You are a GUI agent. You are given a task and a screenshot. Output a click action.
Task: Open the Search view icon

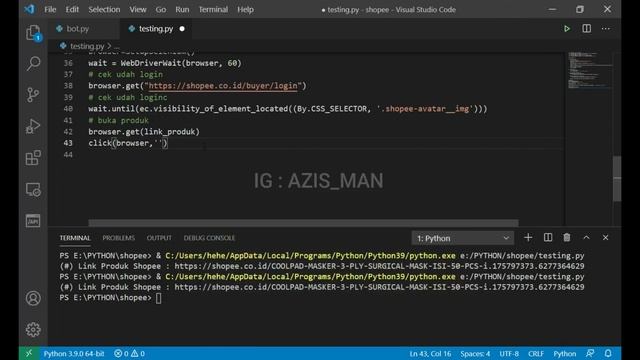click(x=33, y=63)
